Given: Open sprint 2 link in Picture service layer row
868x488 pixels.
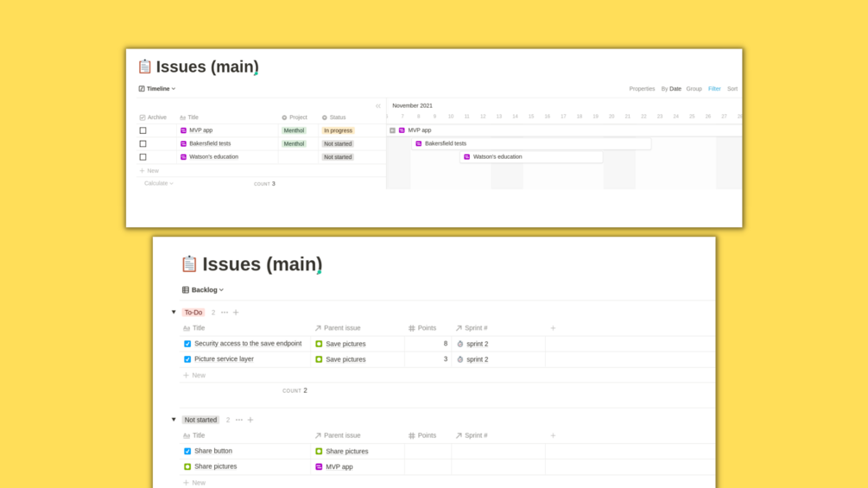Looking at the screenshot, I should coord(472,359).
